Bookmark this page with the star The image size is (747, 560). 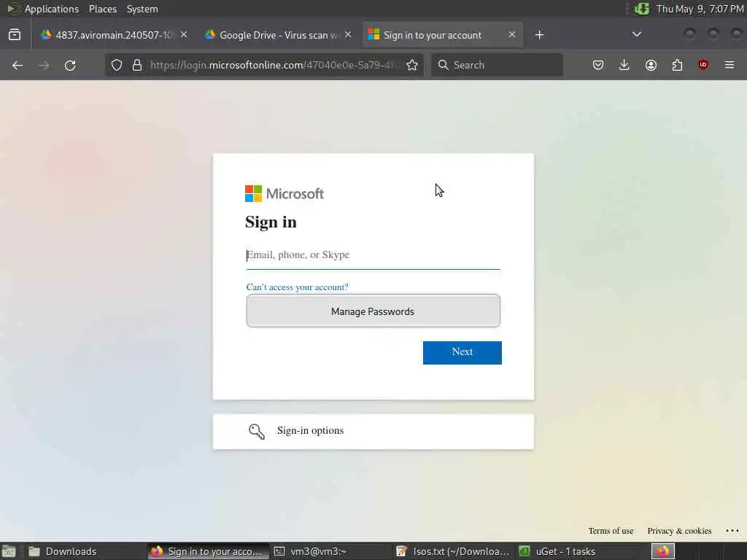click(412, 65)
